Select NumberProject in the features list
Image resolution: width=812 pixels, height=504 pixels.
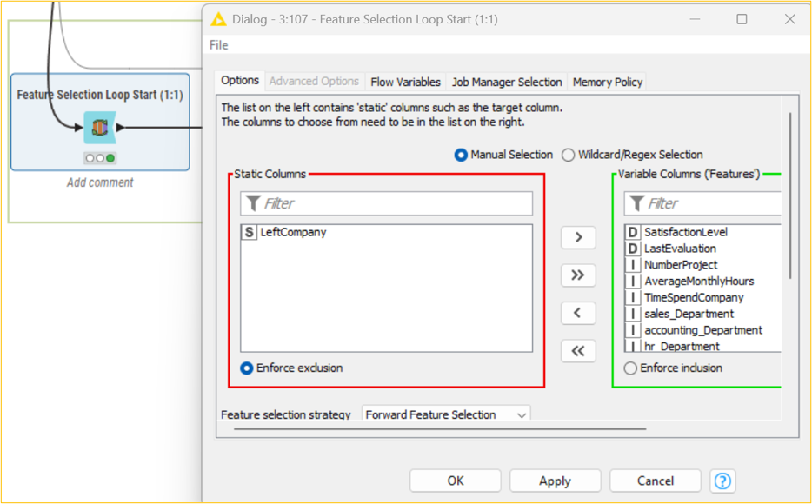click(x=702, y=265)
